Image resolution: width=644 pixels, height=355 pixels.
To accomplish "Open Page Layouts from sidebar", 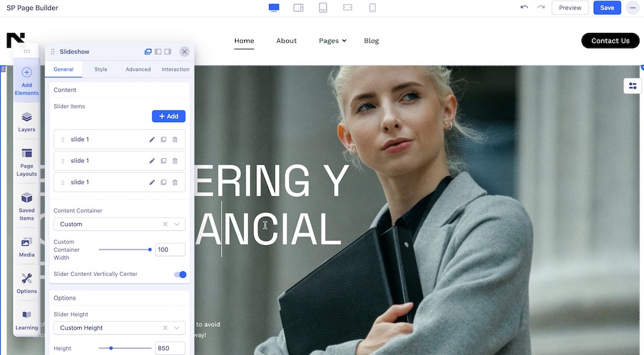I will coord(26,161).
